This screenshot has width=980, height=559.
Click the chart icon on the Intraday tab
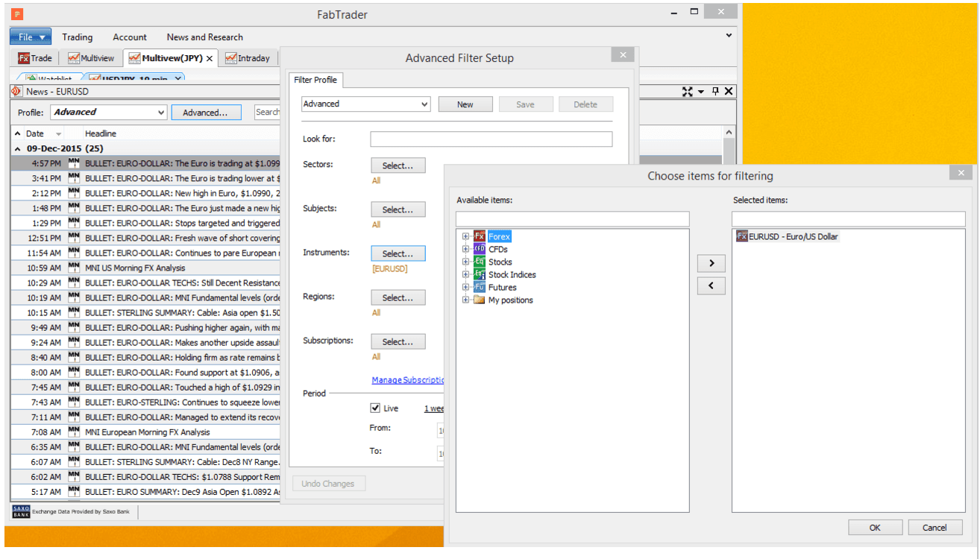[x=231, y=58]
